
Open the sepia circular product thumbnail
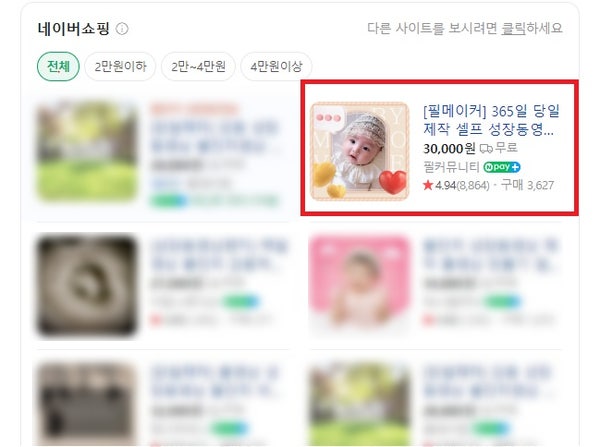tap(87, 285)
